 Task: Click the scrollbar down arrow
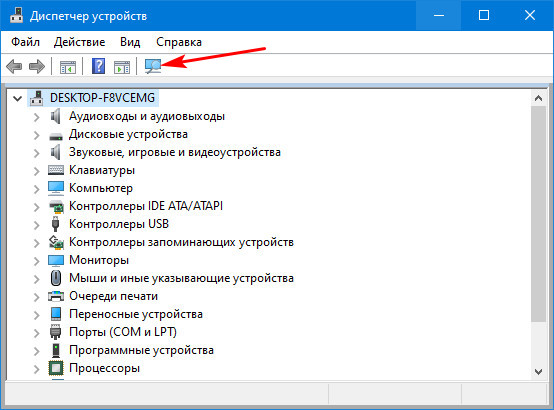[538, 371]
